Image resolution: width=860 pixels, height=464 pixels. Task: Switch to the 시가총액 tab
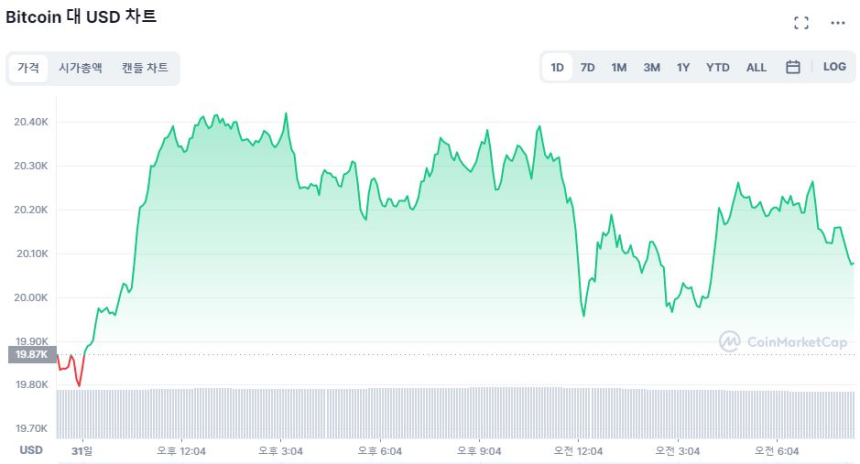tap(81, 68)
